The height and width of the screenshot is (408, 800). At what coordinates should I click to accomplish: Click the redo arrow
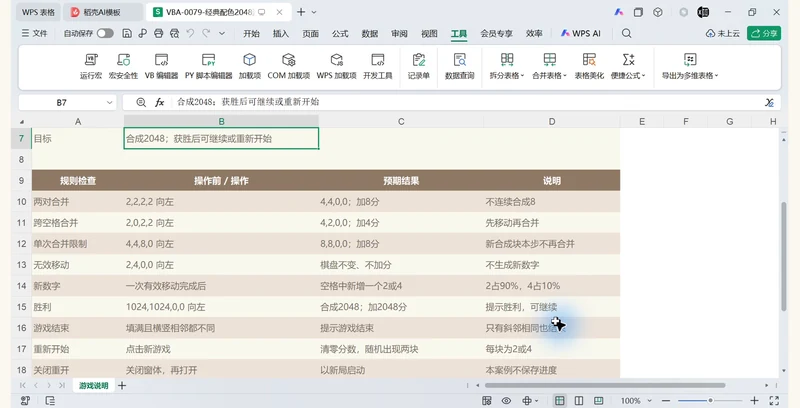pos(206,33)
